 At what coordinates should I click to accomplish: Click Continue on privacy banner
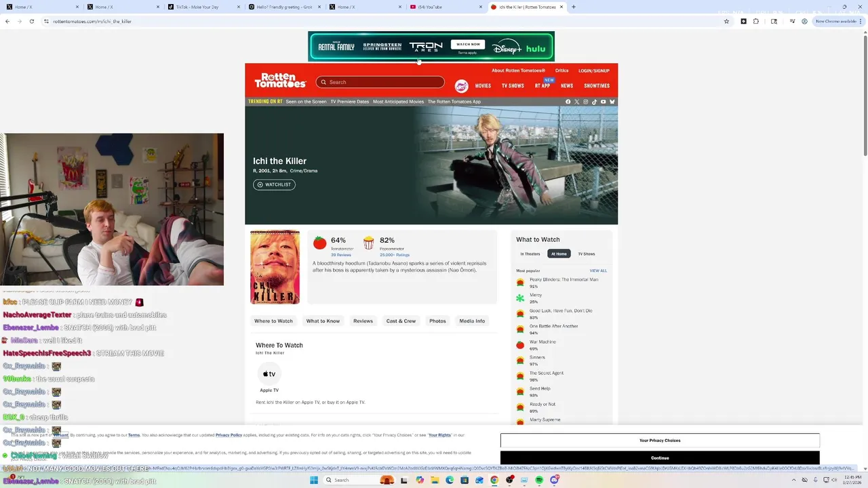click(660, 458)
